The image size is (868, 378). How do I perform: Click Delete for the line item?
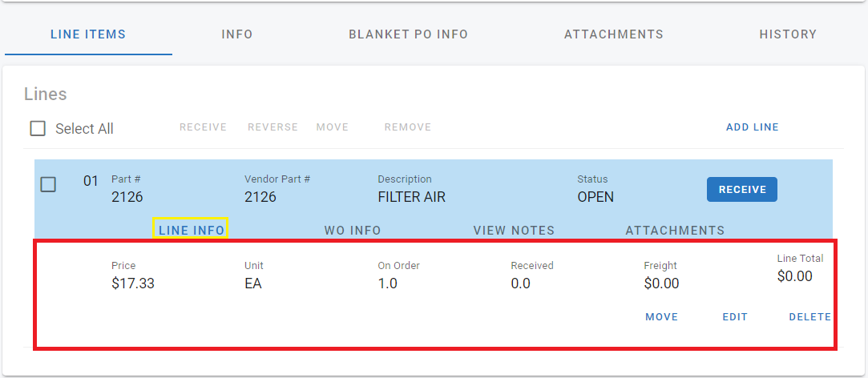pos(809,317)
